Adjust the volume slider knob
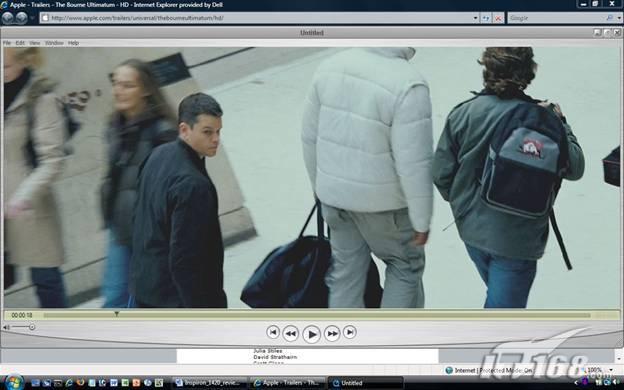Viewport: 624px width, 390px height. pos(32,327)
